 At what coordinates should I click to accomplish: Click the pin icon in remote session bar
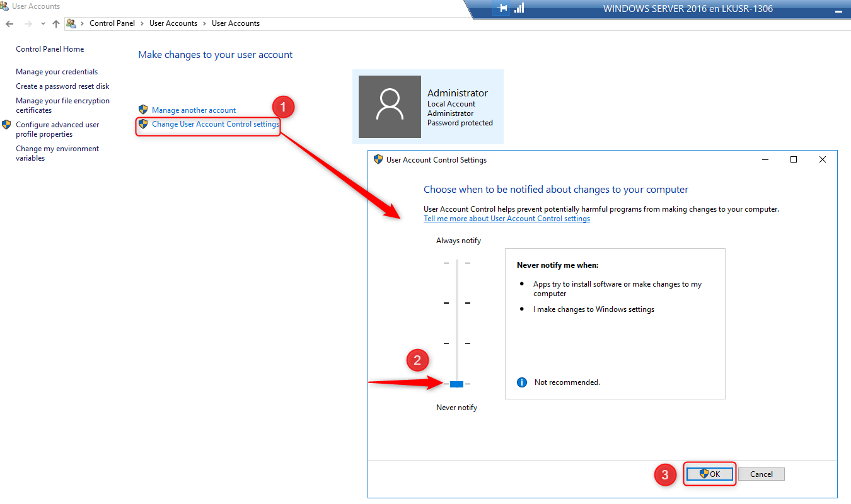(502, 8)
